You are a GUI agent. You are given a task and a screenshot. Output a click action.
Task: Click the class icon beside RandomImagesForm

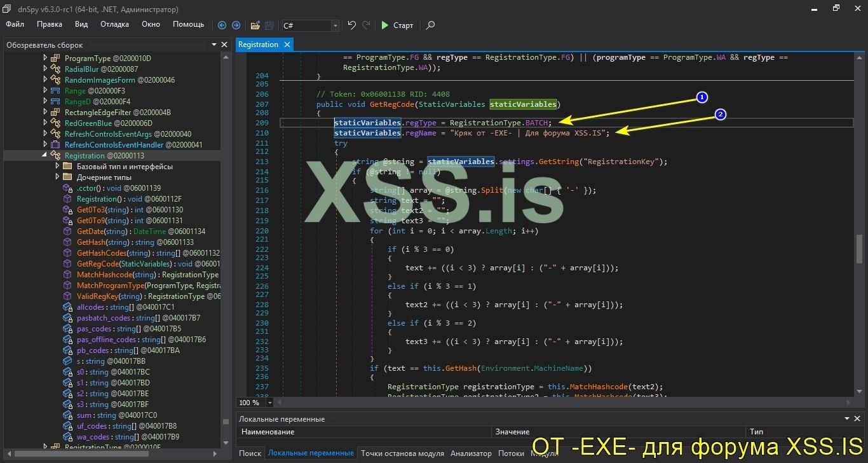tap(55, 80)
